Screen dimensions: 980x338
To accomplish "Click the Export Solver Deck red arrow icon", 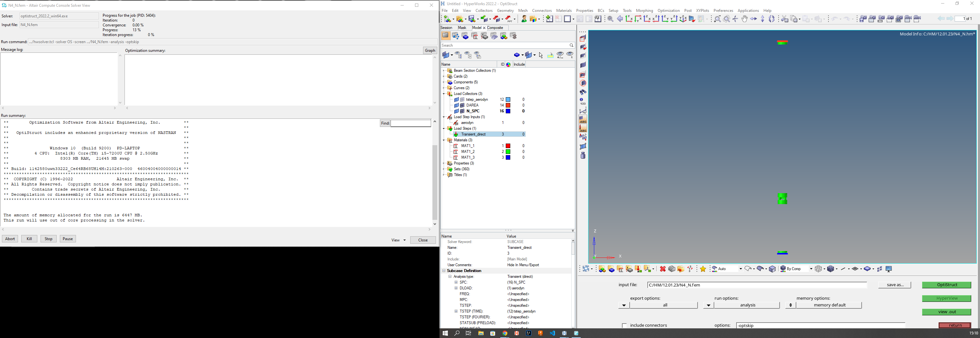I will coord(497,19).
